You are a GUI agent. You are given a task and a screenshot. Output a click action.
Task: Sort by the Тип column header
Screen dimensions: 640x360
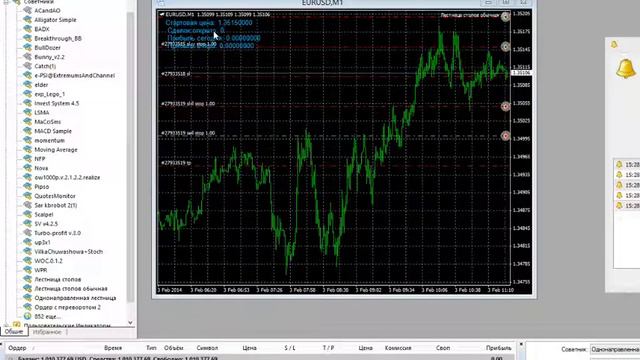[x=151, y=348]
